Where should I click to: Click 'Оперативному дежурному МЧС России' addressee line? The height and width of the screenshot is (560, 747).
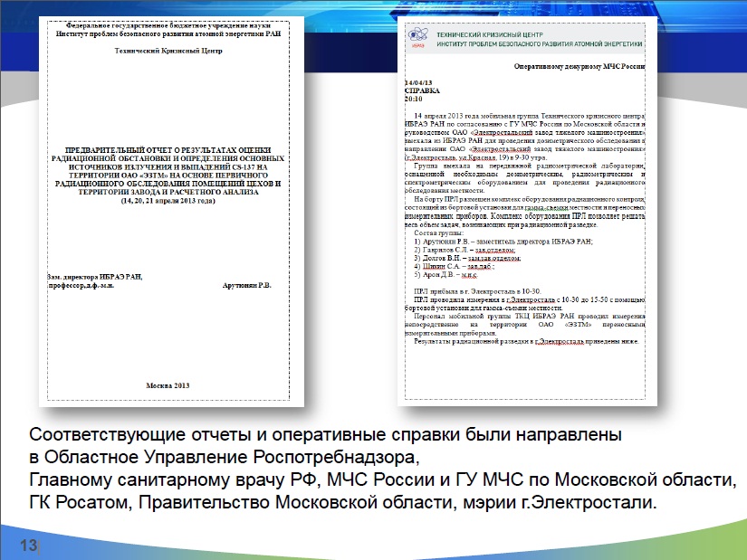coord(579,67)
